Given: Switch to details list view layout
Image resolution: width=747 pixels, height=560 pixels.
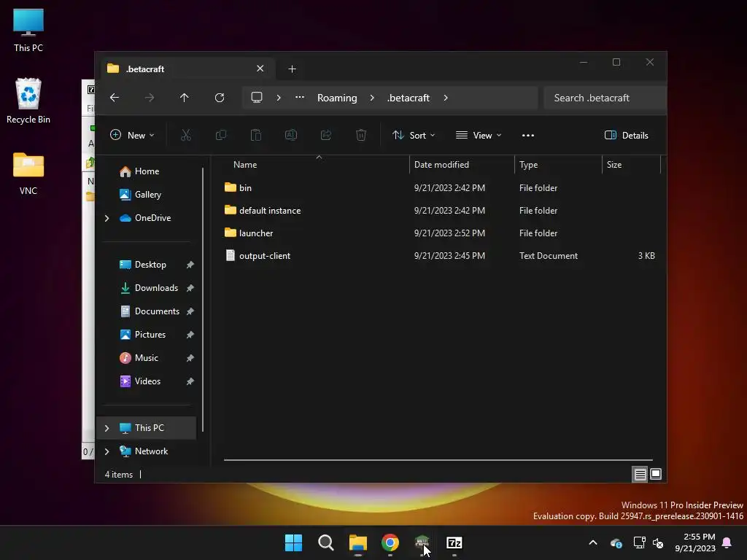Looking at the screenshot, I should pyautogui.click(x=640, y=474).
